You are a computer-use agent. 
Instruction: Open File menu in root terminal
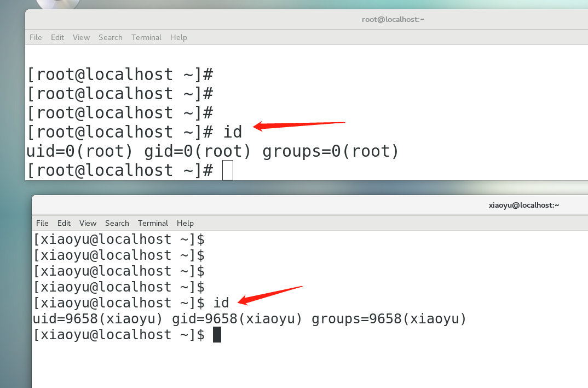(36, 37)
